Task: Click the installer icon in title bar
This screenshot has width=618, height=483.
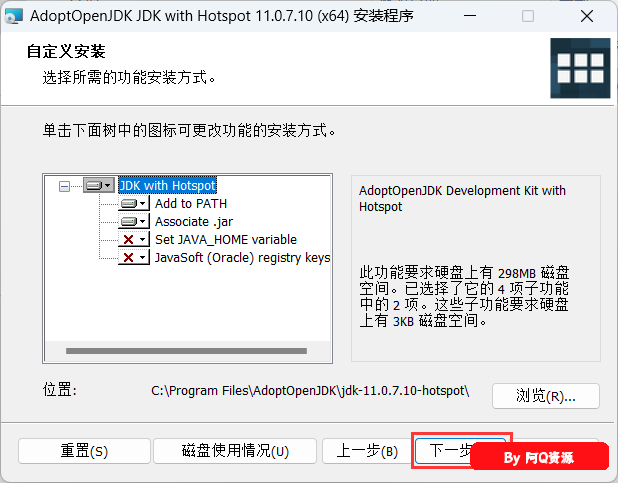Action: pyautogui.click(x=13, y=16)
